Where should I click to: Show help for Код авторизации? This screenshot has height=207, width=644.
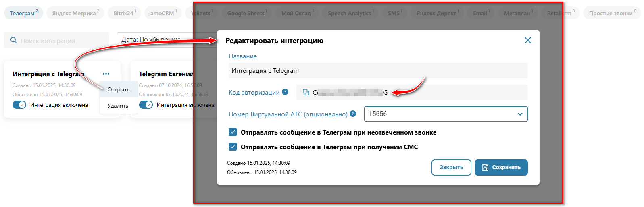point(285,92)
